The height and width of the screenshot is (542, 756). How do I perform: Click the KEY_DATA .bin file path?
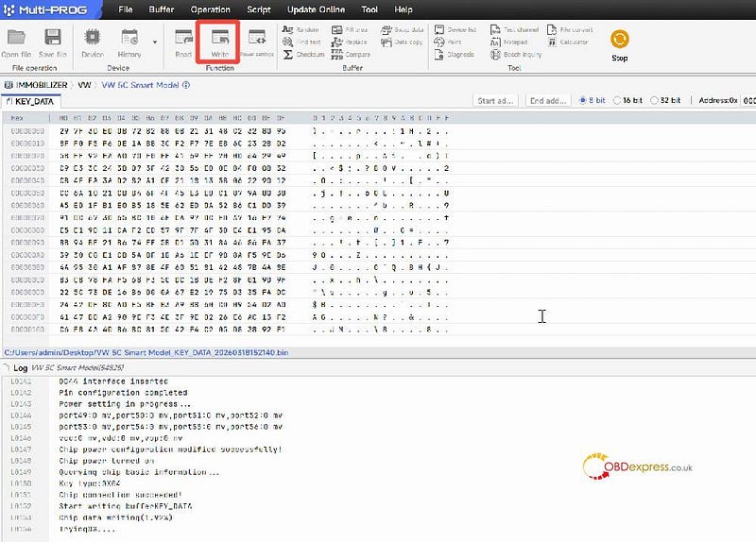tap(146, 352)
